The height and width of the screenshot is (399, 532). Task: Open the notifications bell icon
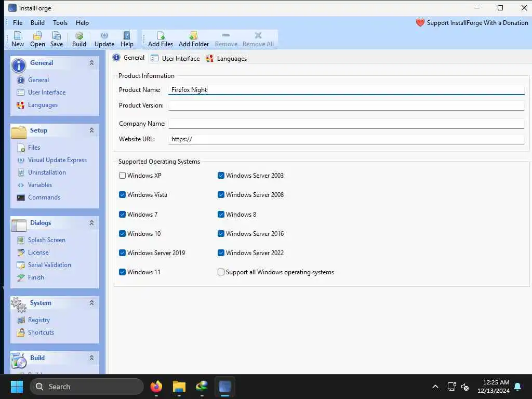tap(518, 387)
